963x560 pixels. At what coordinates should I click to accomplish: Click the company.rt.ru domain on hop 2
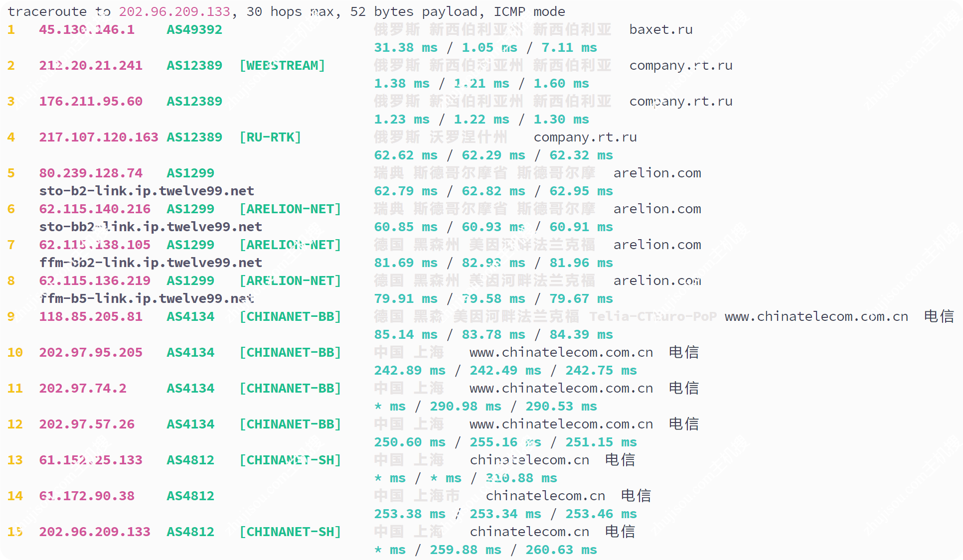(680, 65)
